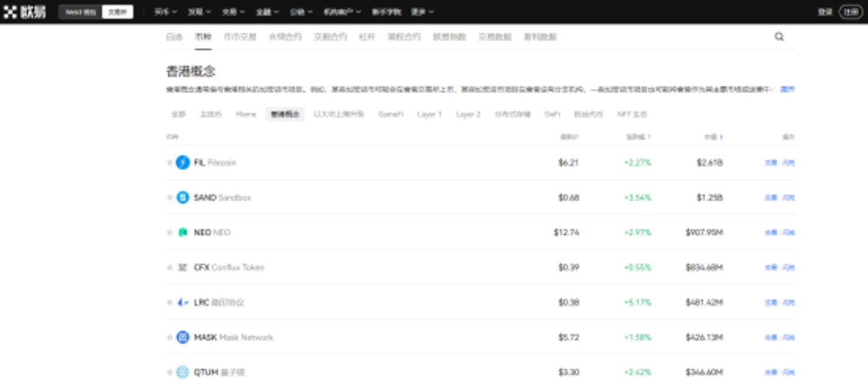This screenshot has width=868, height=386.
Task: Click the FIL price $6.21
Action: point(568,163)
